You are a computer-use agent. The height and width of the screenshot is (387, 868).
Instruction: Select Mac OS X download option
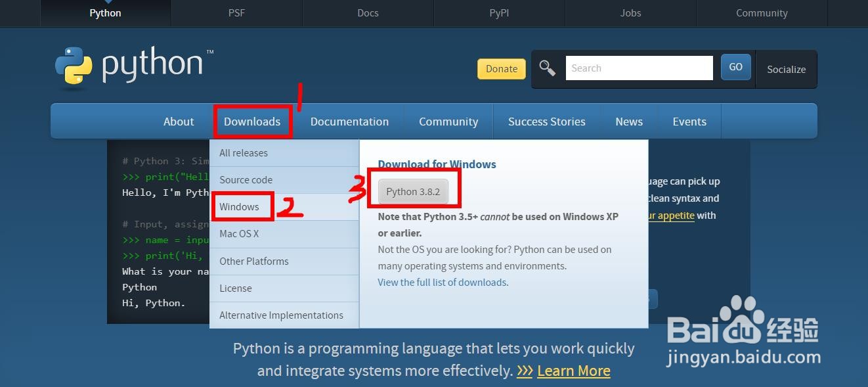pos(239,234)
